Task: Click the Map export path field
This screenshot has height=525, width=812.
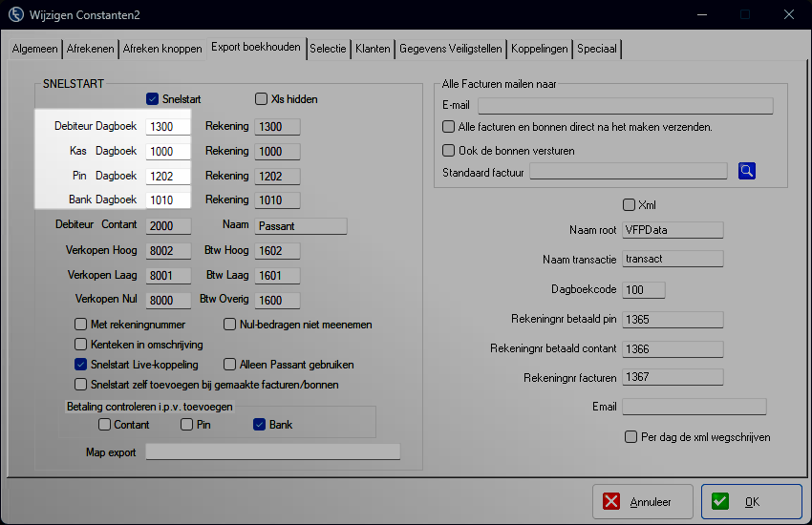Action: coord(272,452)
